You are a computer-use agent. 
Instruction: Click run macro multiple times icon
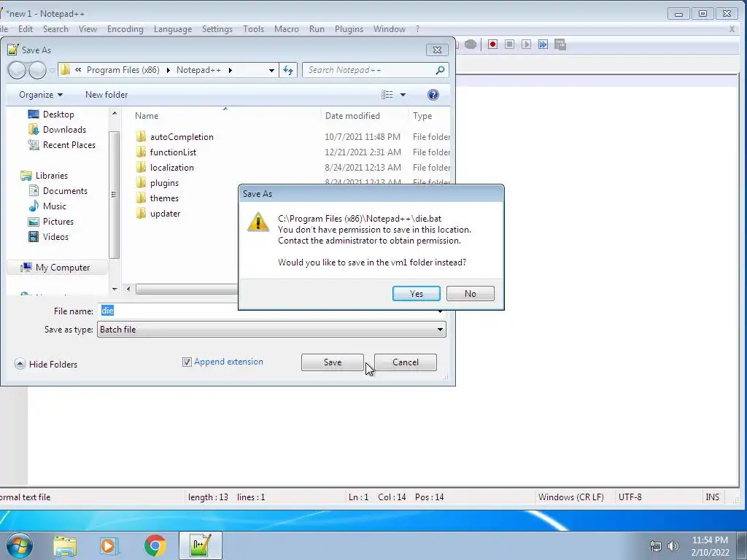click(x=543, y=44)
